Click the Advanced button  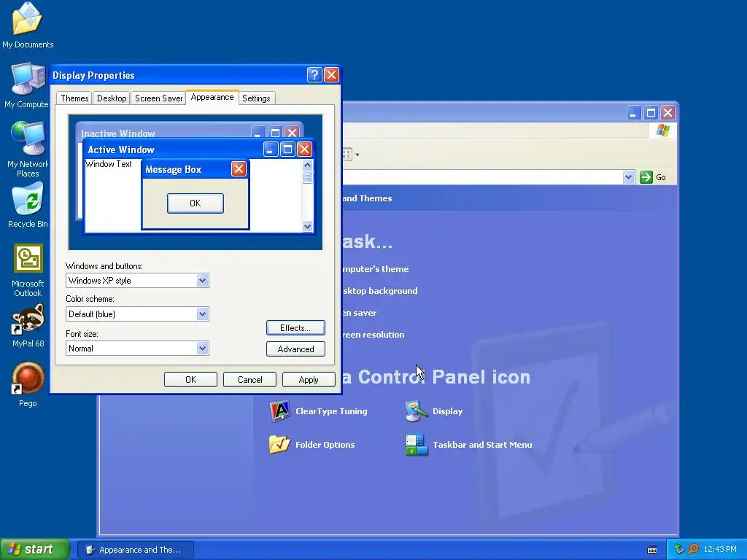pos(295,349)
